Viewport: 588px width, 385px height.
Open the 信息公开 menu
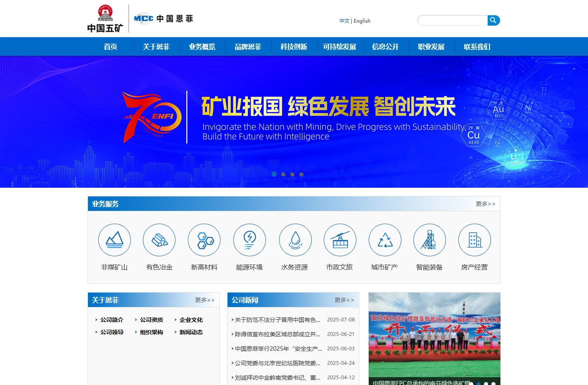[x=385, y=47]
